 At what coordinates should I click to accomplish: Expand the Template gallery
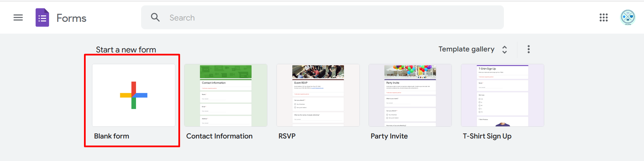point(473,49)
